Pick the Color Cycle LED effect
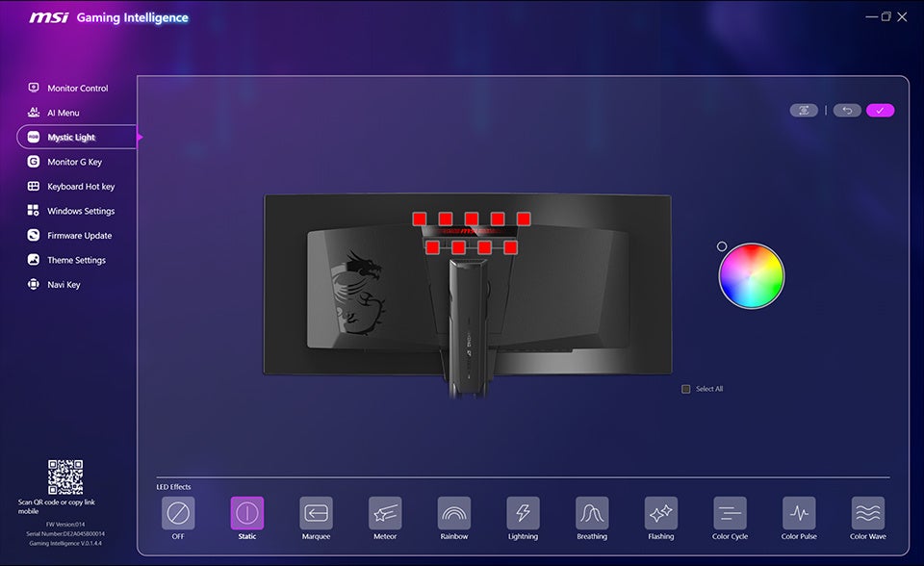This screenshot has width=924, height=566. click(729, 512)
